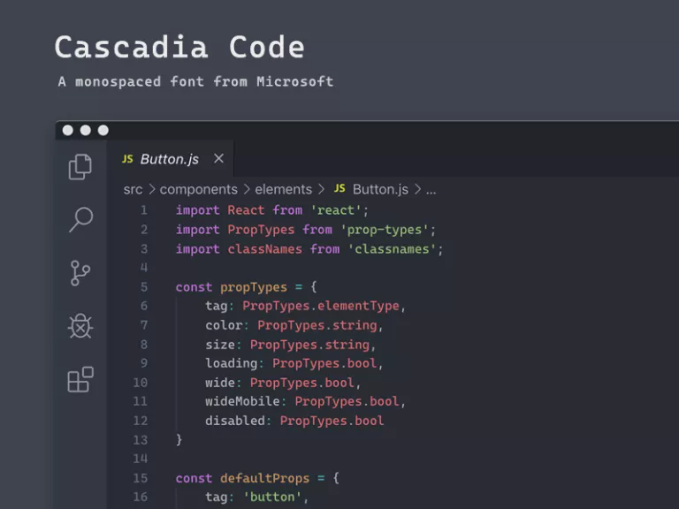Click the closing brace on line 13
Screen dimensions: 679x509
[179, 440]
